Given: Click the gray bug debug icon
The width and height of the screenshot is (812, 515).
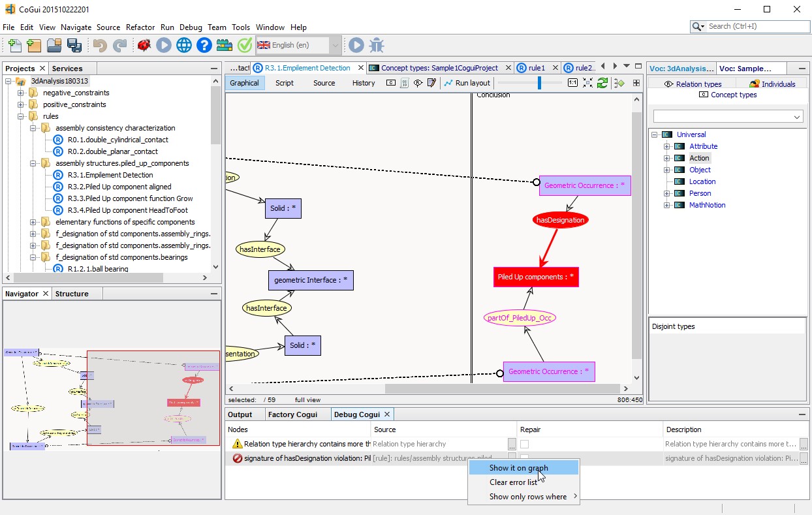Looking at the screenshot, I should pyautogui.click(x=377, y=45).
